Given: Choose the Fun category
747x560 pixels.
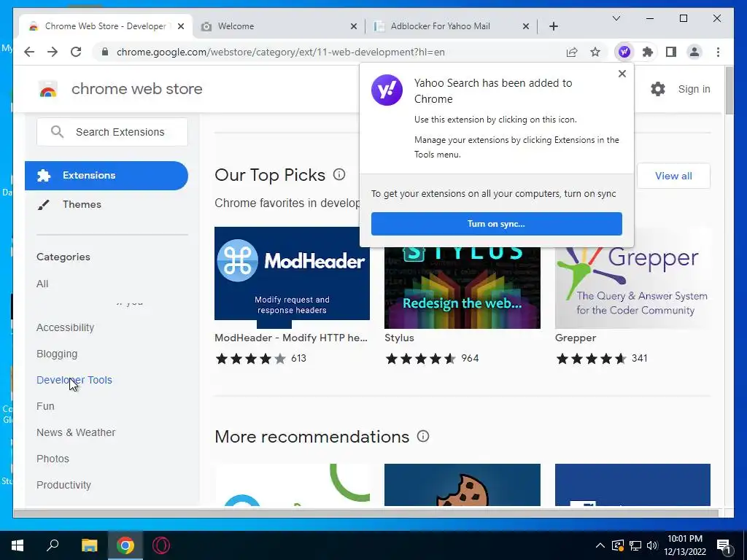Looking at the screenshot, I should pyautogui.click(x=45, y=406).
